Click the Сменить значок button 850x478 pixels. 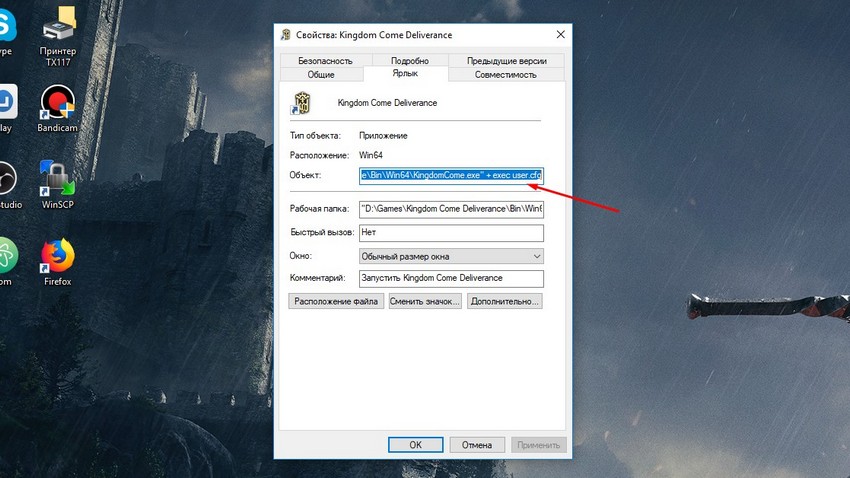click(x=425, y=301)
